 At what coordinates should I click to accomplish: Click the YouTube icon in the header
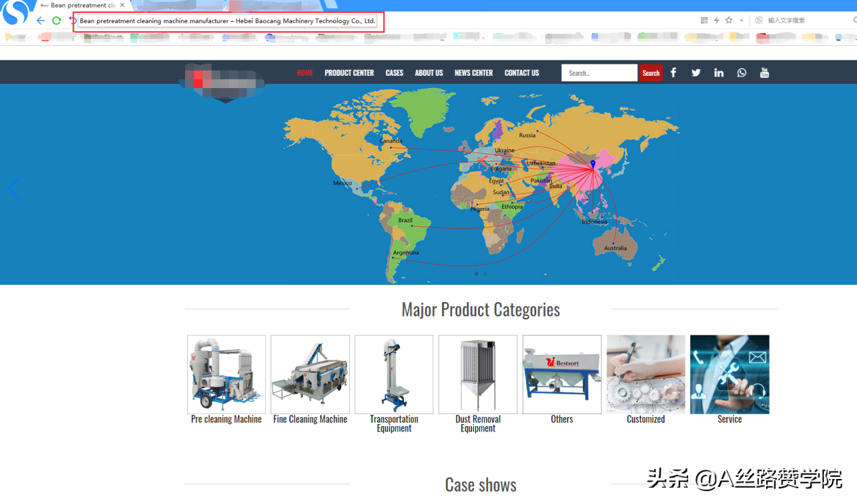[x=764, y=73]
